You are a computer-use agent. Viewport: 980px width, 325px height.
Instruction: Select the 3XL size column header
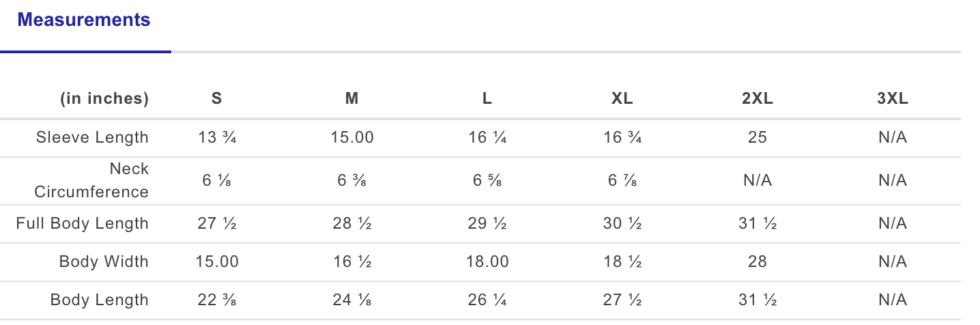893,98
